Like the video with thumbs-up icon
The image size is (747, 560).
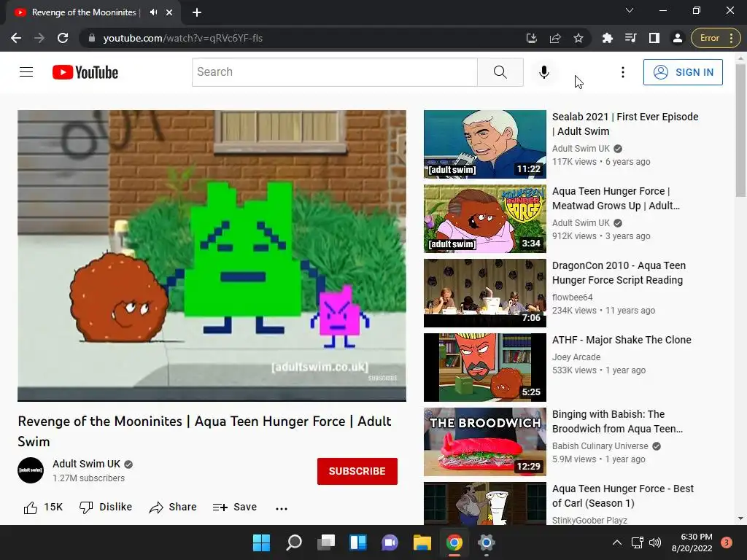pos(31,507)
